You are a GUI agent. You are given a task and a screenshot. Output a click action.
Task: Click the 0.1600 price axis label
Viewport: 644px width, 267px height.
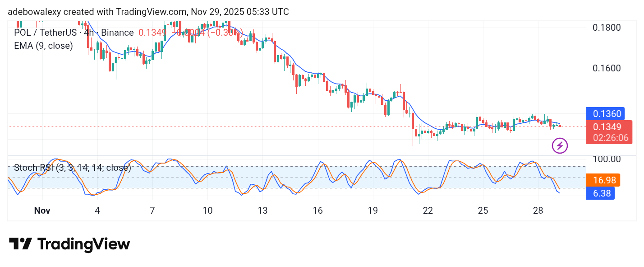pyautogui.click(x=607, y=68)
